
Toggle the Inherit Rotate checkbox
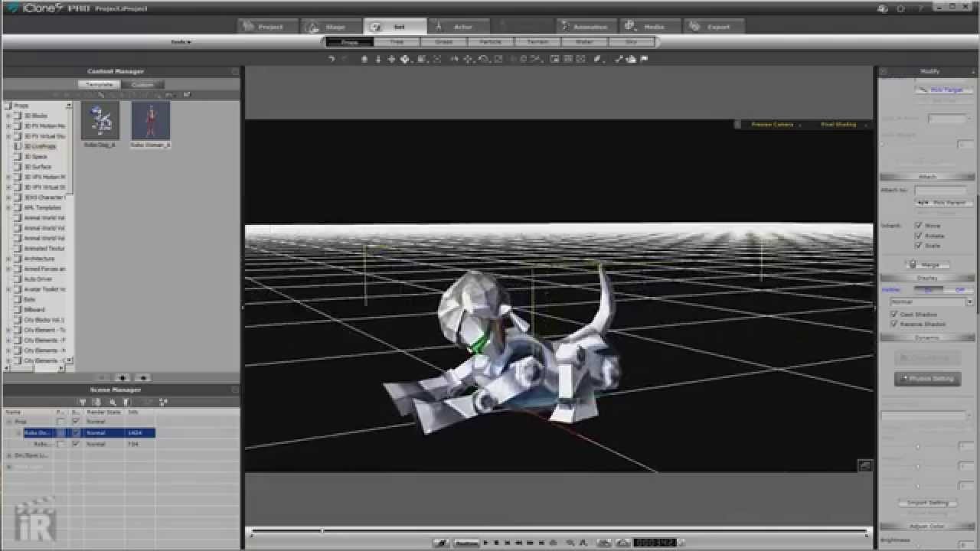918,236
